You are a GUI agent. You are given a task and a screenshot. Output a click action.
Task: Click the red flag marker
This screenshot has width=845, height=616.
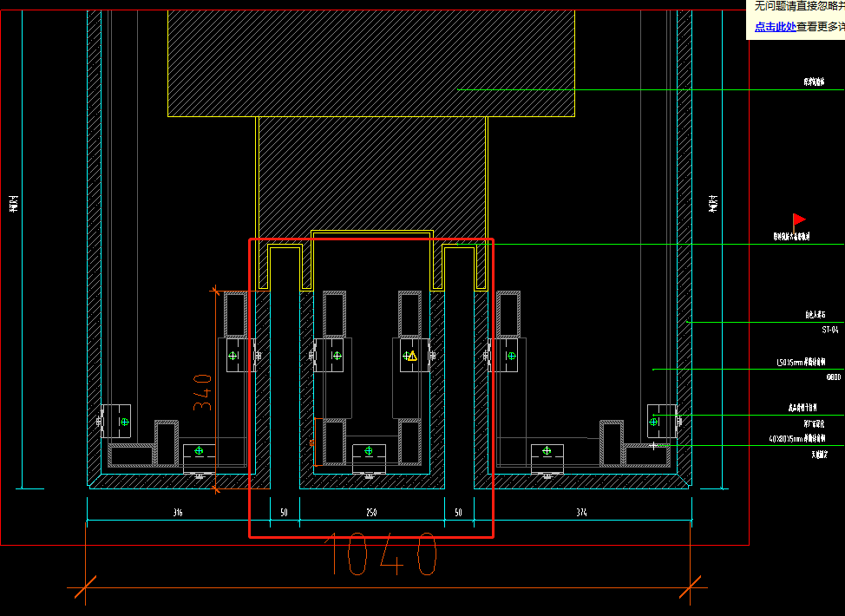coord(798,220)
